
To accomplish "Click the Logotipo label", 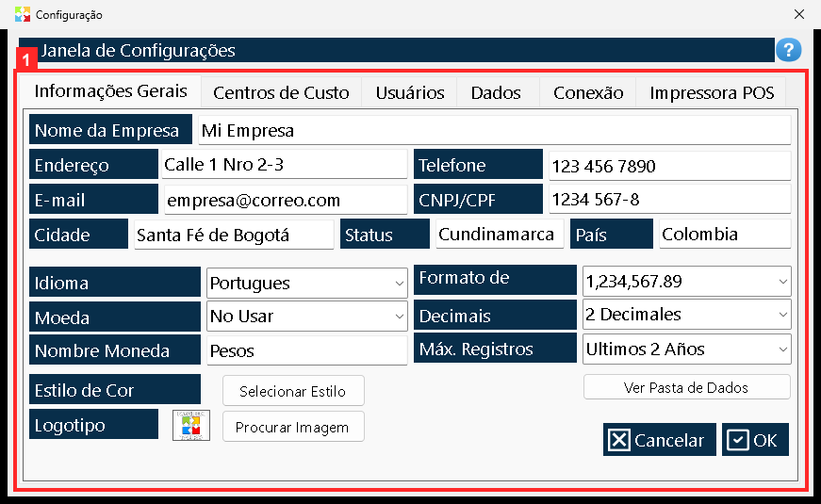I will (x=93, y=425).
